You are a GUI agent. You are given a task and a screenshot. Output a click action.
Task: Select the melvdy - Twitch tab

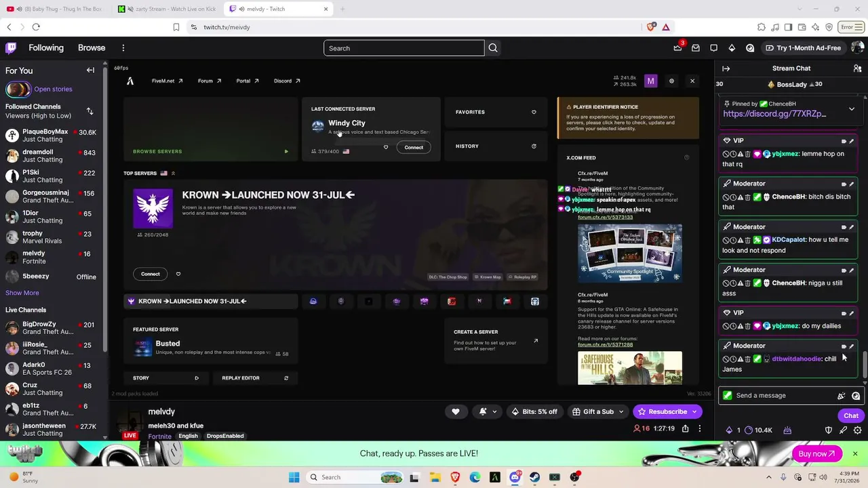click(x=278, y=9)
